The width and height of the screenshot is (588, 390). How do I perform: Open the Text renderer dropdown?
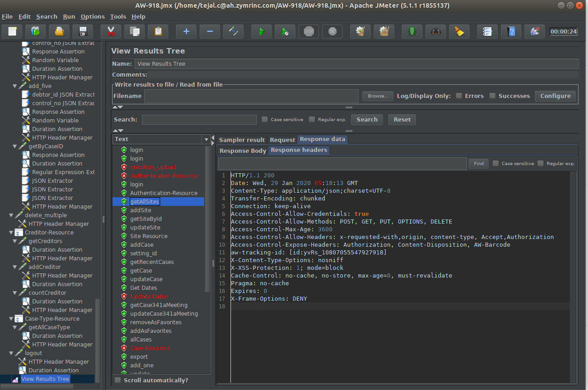click(206, 139)
